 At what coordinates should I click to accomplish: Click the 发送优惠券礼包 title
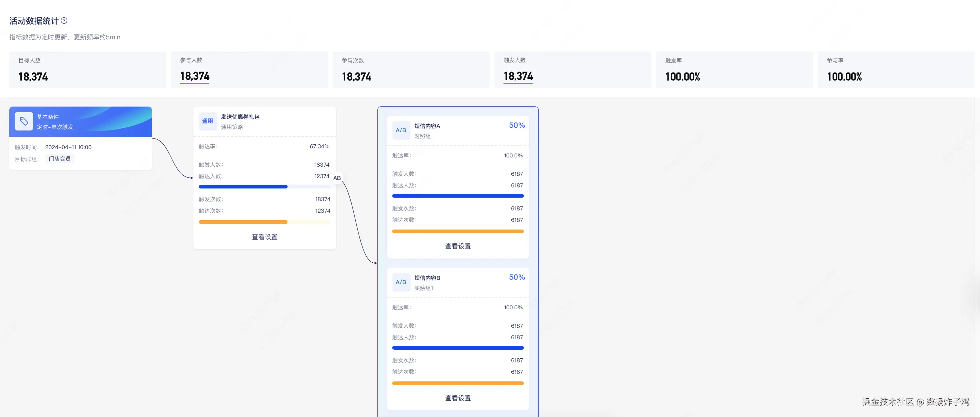(x=240, y=117)
